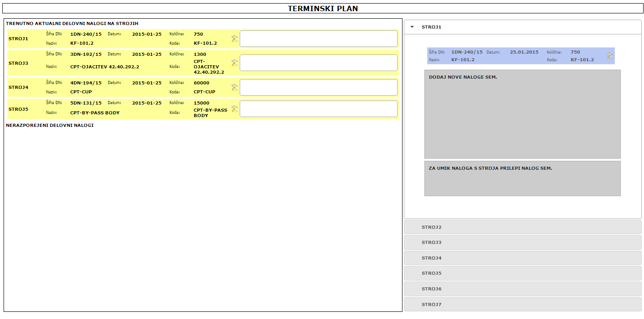
Task: Expand the STROJ2 accordion section
Action: tap(522, 227)
